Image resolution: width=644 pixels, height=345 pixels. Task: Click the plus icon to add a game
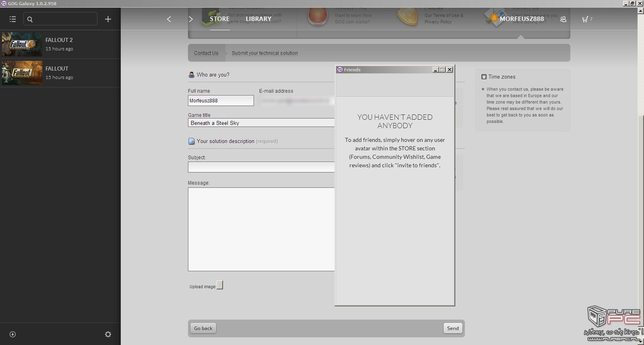(108, 19)
